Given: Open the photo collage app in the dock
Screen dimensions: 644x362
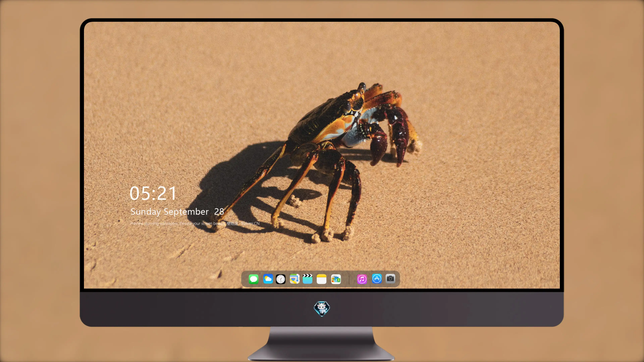Looking at the screenshot, I should (336, 279).
